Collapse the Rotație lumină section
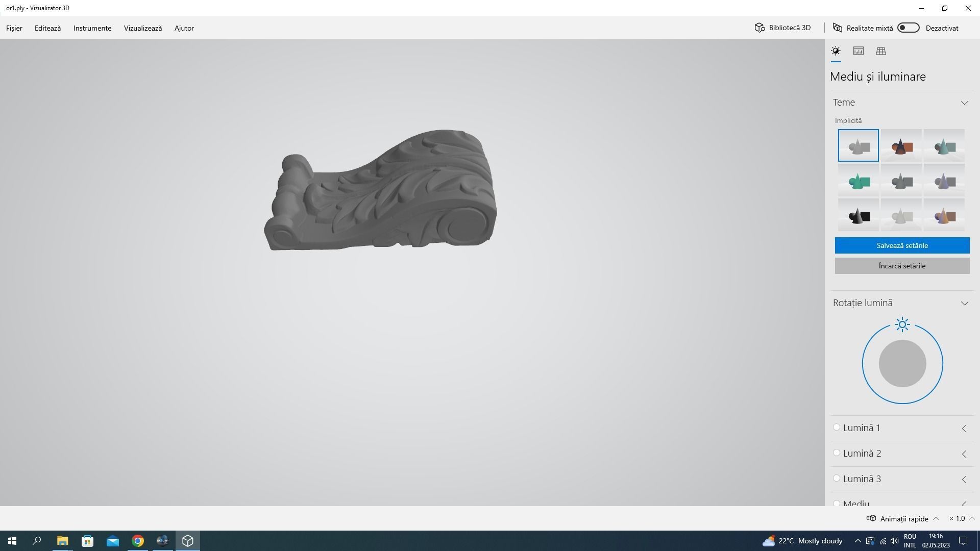The height and width of the screenshot is (551, 980). [x=964, y=303]
